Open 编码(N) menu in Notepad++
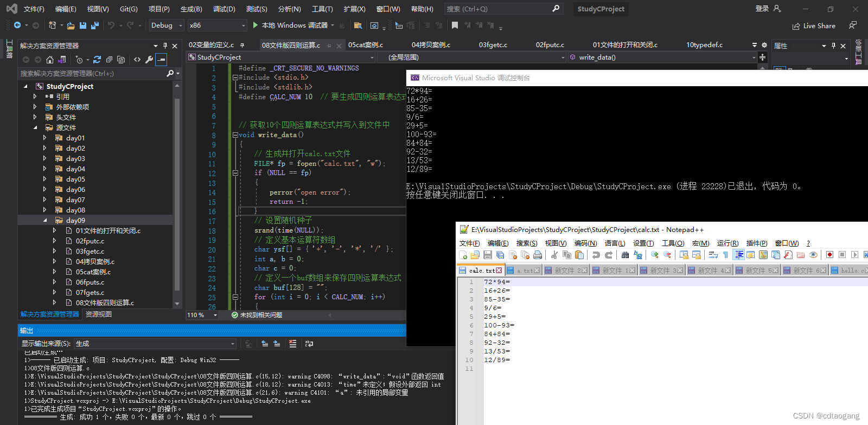The width and height of the screenshot is (868, 425). (586, 243)
